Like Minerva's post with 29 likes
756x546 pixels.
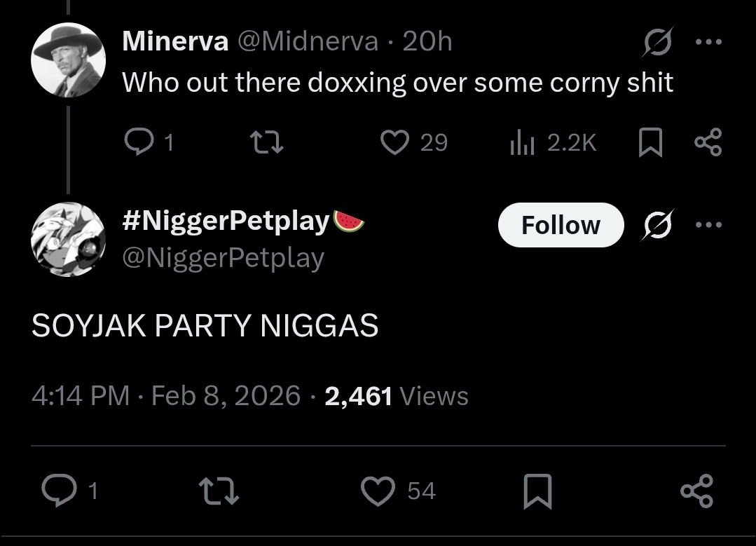tap(395, 143)
